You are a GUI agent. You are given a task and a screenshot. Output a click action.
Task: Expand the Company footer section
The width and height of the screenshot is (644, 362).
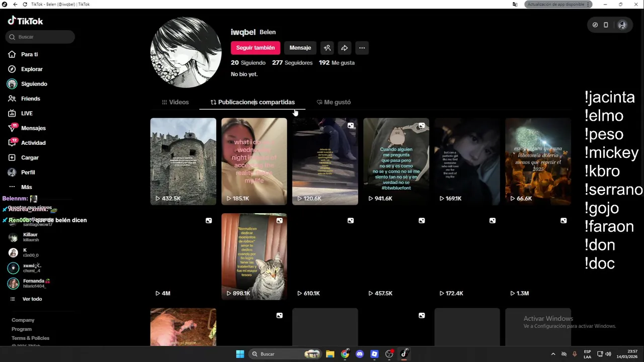pos(23,320)
